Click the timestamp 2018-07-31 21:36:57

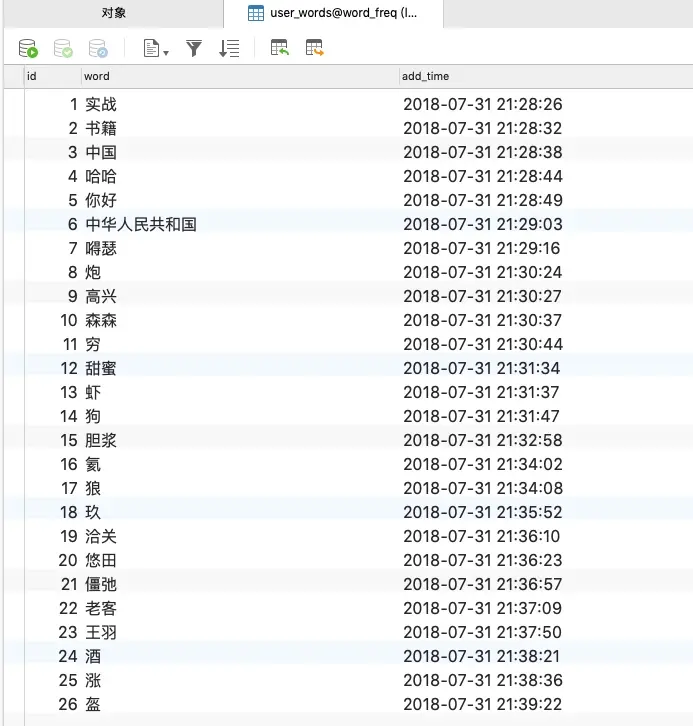click(483, 584)
